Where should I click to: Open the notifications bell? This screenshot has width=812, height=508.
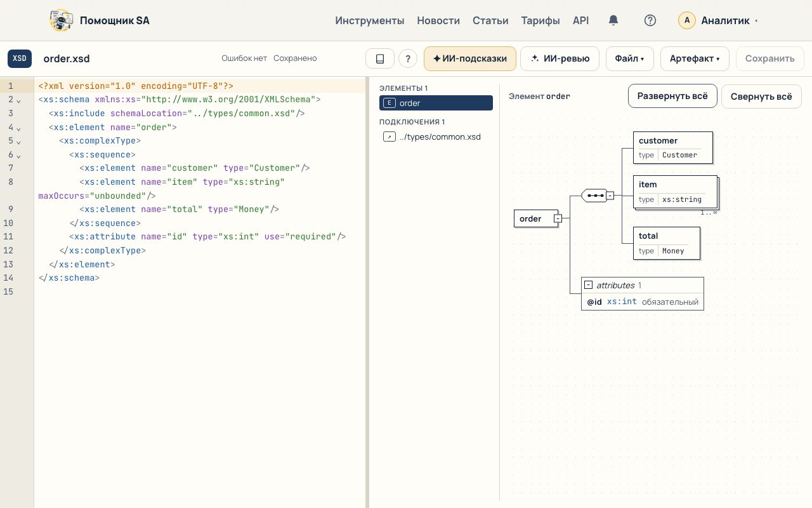[x=613, y=20]
